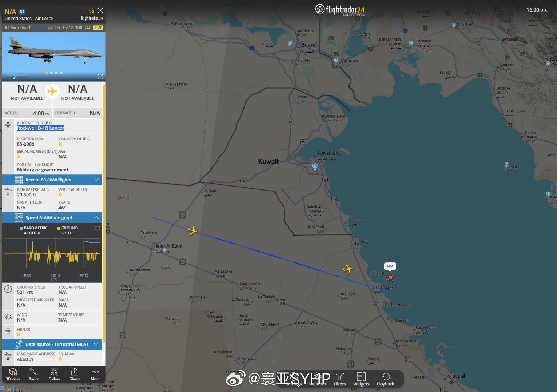The height and width of the screenshot is (392, 557).
Task: Open the Widgets menu
Action: 361,379
